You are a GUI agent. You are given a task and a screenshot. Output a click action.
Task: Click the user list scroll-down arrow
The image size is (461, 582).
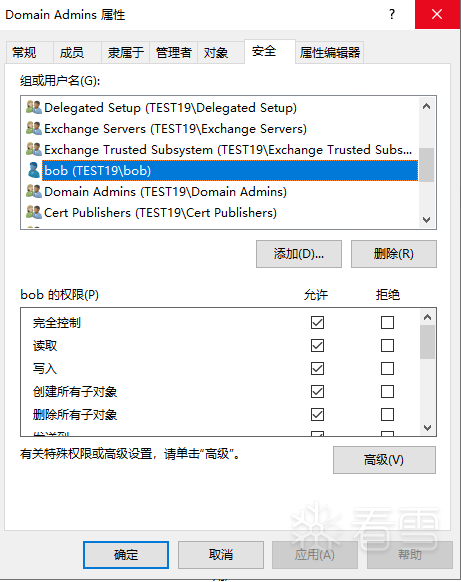426,220
